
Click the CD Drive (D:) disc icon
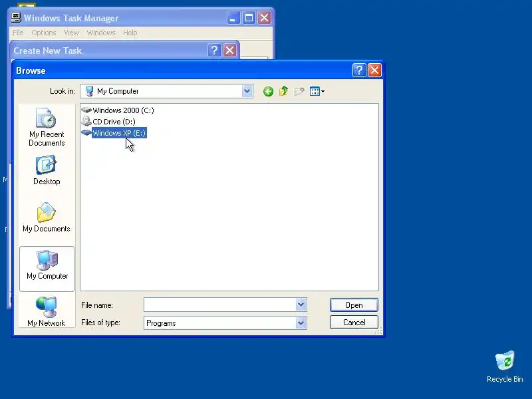86,121
